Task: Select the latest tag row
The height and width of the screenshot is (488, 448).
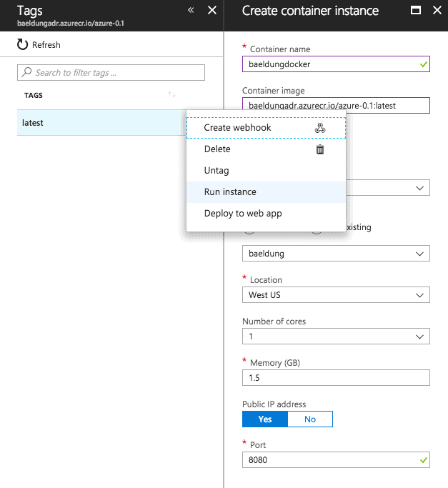Action: tap(93, 123)
